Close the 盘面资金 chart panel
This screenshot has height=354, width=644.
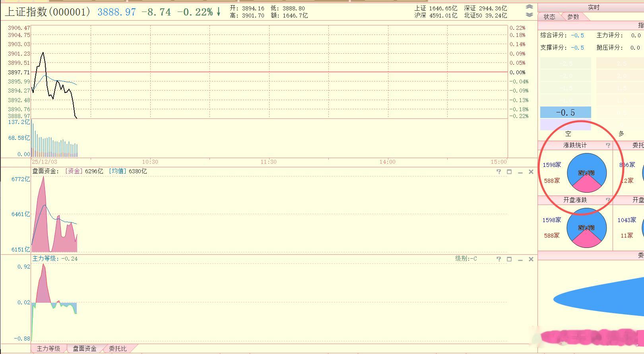pos(531,172)
